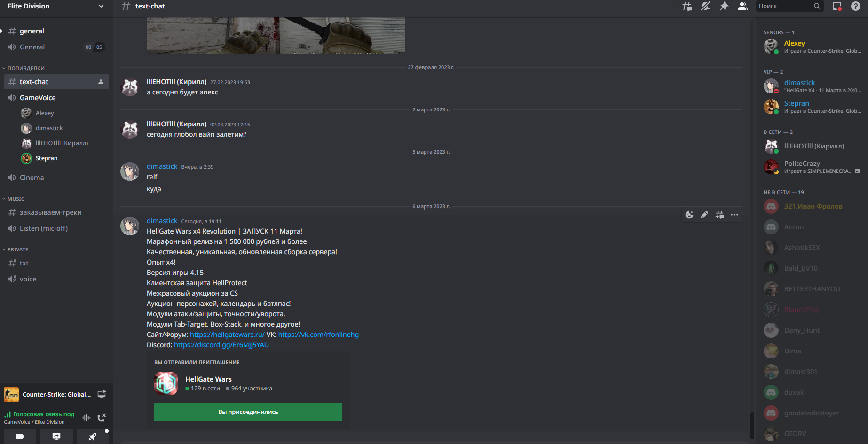
Task: Open offline member Dany_Hunt
Action: coord(812,330)
